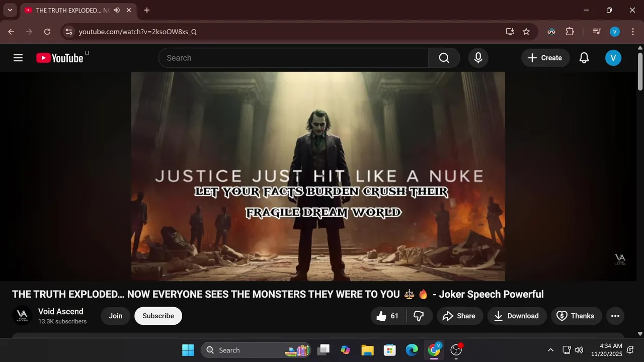Screen dimensions: 644x362
Task: Click the 13.3K subscribers text
Action: pos(62,321)
